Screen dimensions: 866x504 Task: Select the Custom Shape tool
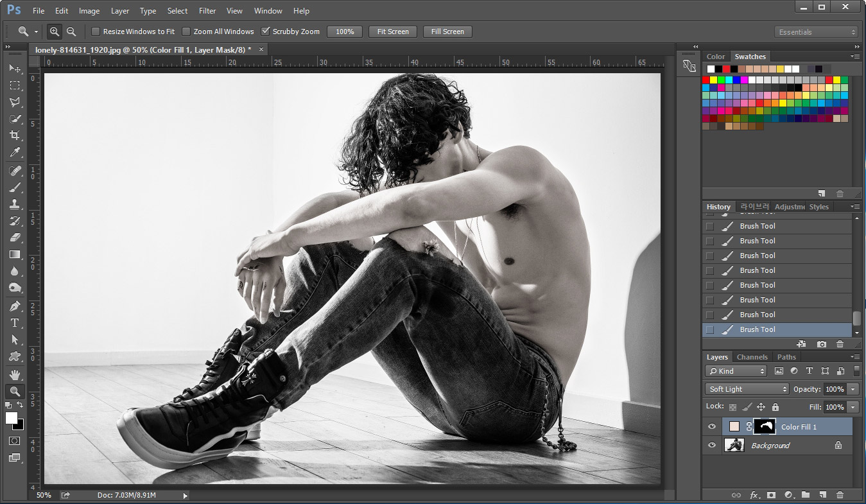tap(14, 356)
